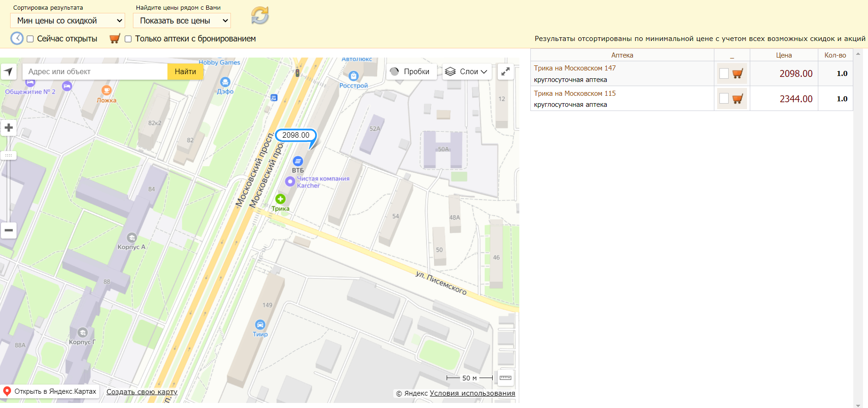Click the refresh arrows icon
This screenshot has height=408, width=868.
[260, 16]
